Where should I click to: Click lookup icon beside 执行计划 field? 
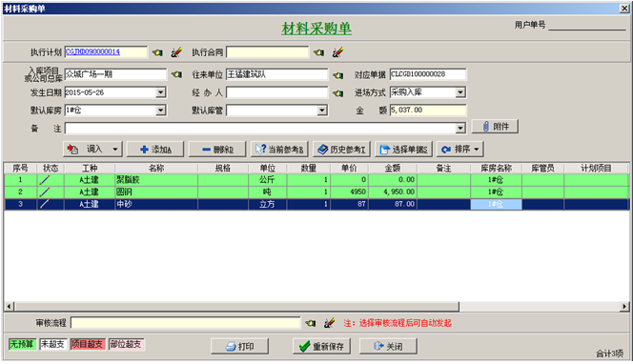tap(157, 52)
